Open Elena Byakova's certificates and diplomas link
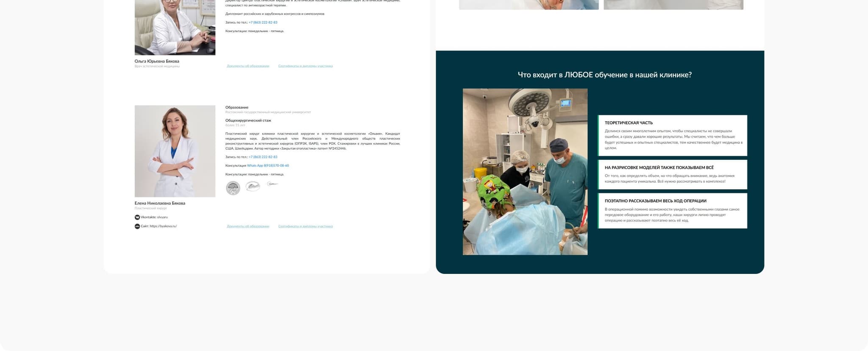The width and height of the screenshot is (868, 351). pos(305,226)
